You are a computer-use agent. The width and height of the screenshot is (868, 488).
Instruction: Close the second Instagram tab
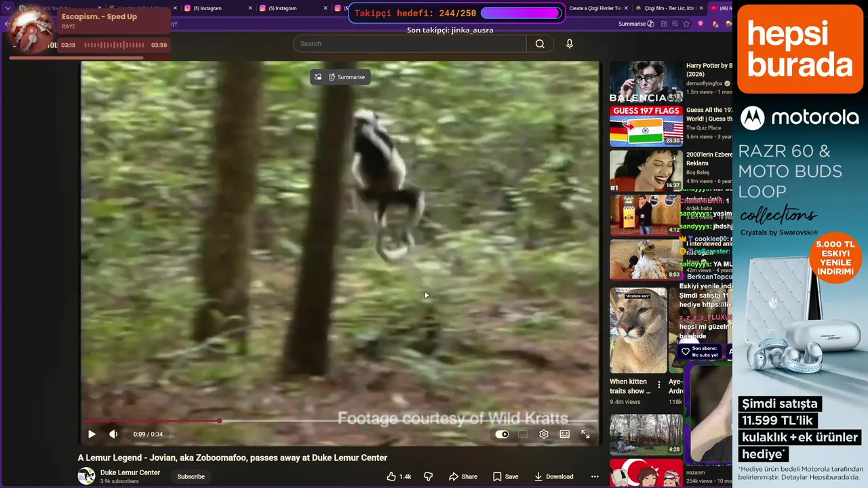[324, 8]
